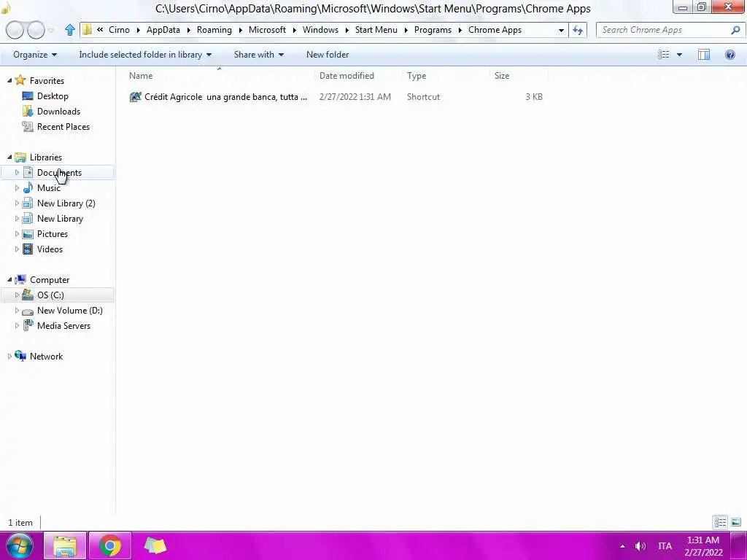Image resolution: width=747 pixels, height=560 pixels.
Task: Click Roaming in the breadcrumb path
Action: point(214,30)
